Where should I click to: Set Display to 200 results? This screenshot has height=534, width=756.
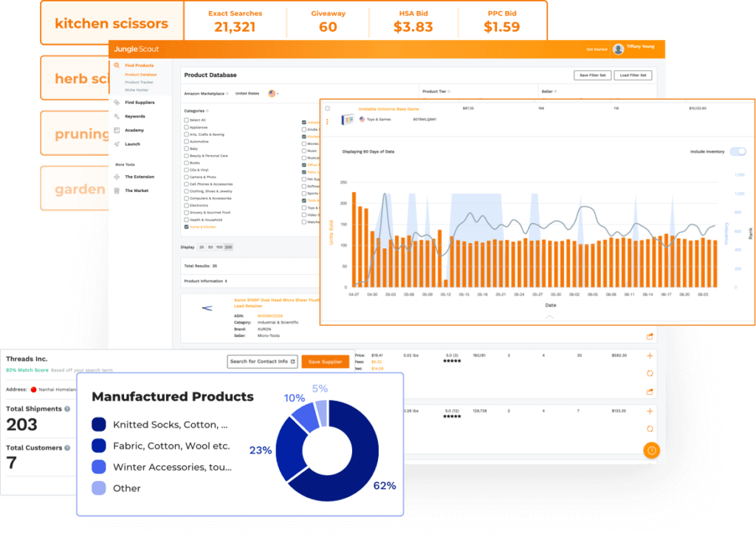point(229,247)
